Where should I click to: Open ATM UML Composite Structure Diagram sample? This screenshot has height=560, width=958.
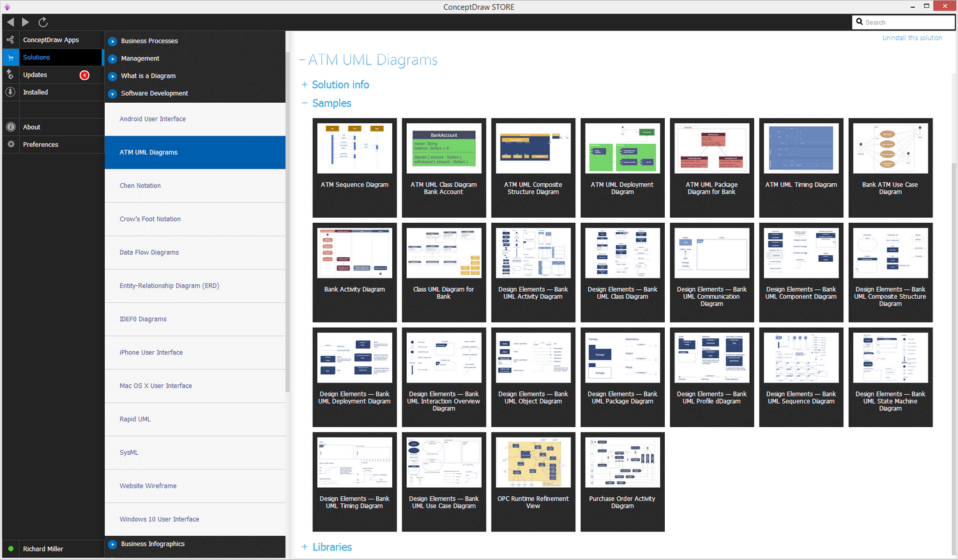tap(533, 168)
